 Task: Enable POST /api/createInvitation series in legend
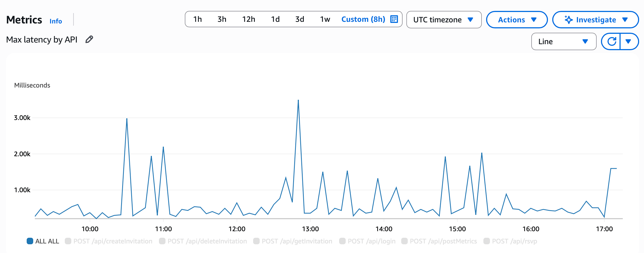coord(109,241)
